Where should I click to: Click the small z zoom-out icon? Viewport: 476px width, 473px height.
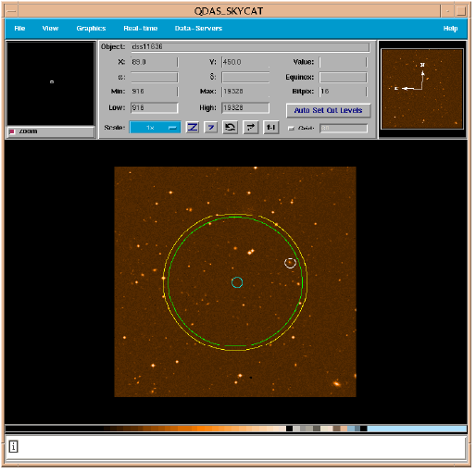pos(211,127)
